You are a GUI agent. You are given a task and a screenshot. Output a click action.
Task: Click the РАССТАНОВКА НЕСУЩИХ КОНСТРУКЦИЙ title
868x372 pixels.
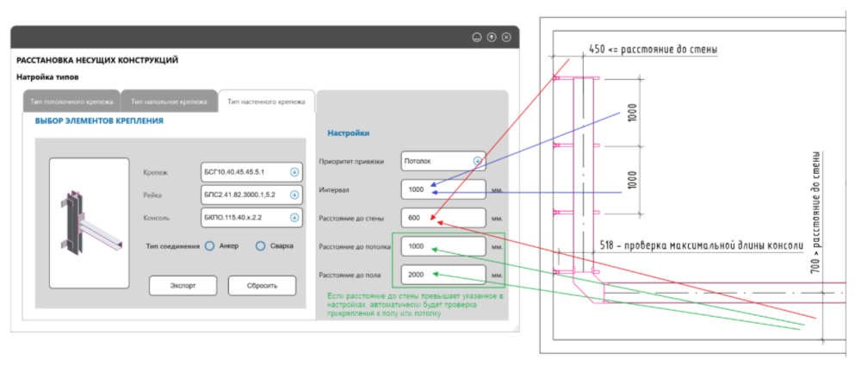point(97,61)
